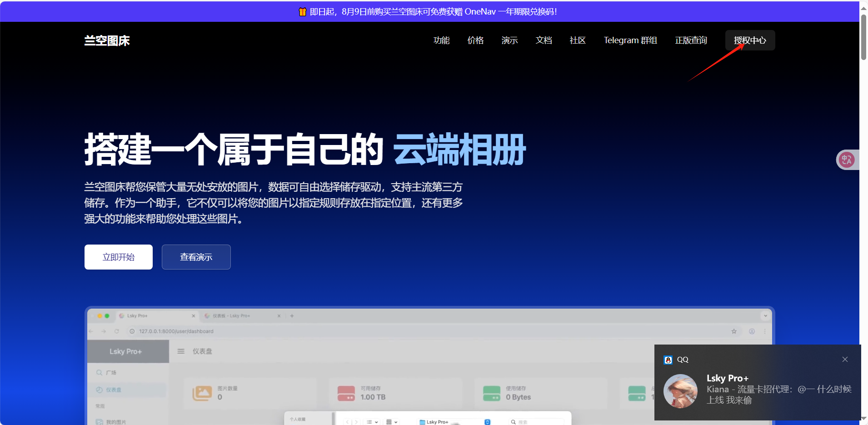
Task: Click the scrollbar down arrow
Action: [x=863, y=419]
